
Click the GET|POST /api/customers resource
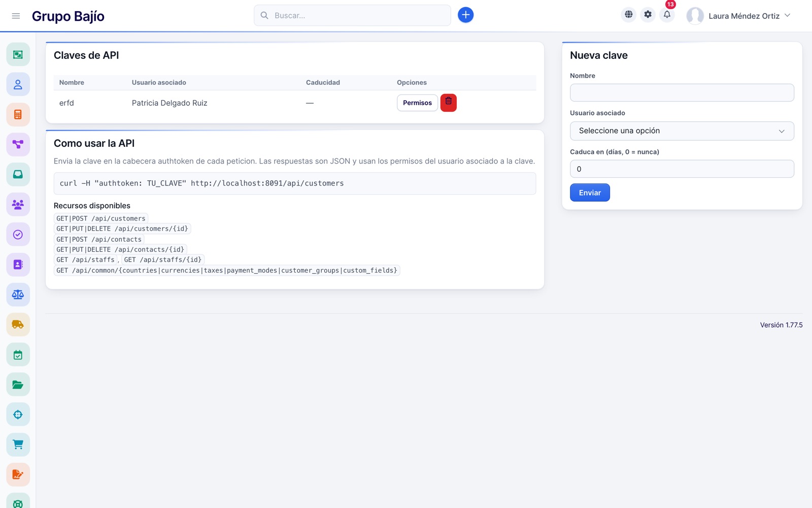101,218
